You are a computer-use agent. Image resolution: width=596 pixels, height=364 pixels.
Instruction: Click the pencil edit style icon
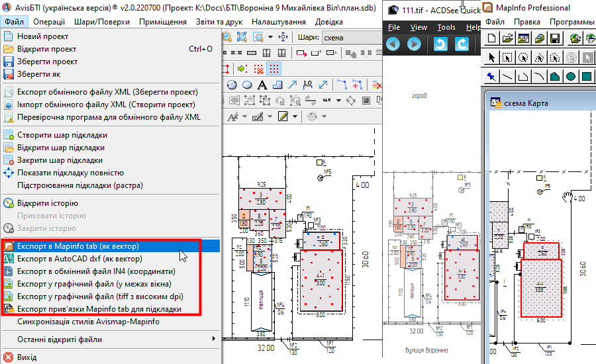pos(283,116)
